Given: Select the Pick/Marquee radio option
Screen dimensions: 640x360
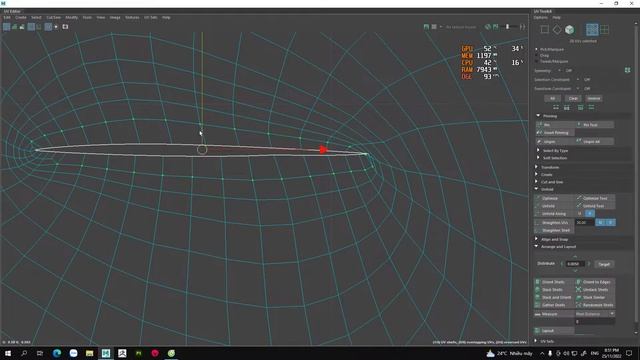Looking at the screenshot, I should (537, 49).
